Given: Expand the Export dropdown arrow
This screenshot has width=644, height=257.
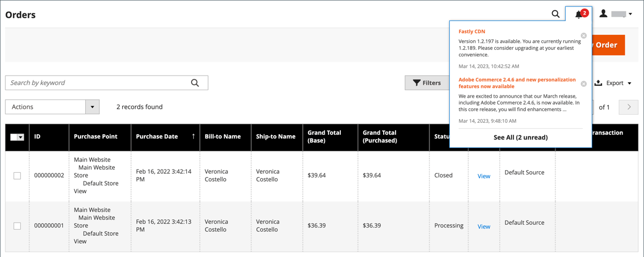Looking at the screenshot, I should click(630, 84).
